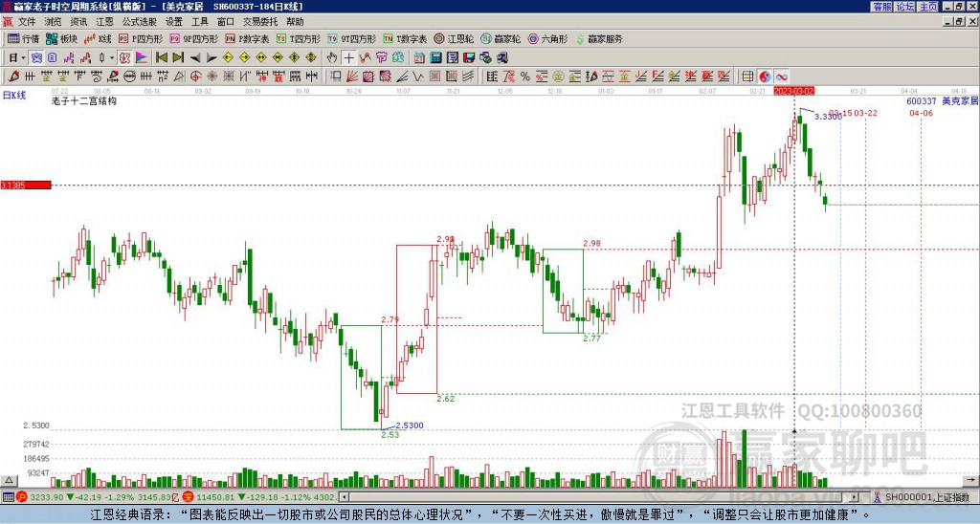Select the hand pan tool
Viewport: 980px width, 524px height.
[x=332, y=58]
